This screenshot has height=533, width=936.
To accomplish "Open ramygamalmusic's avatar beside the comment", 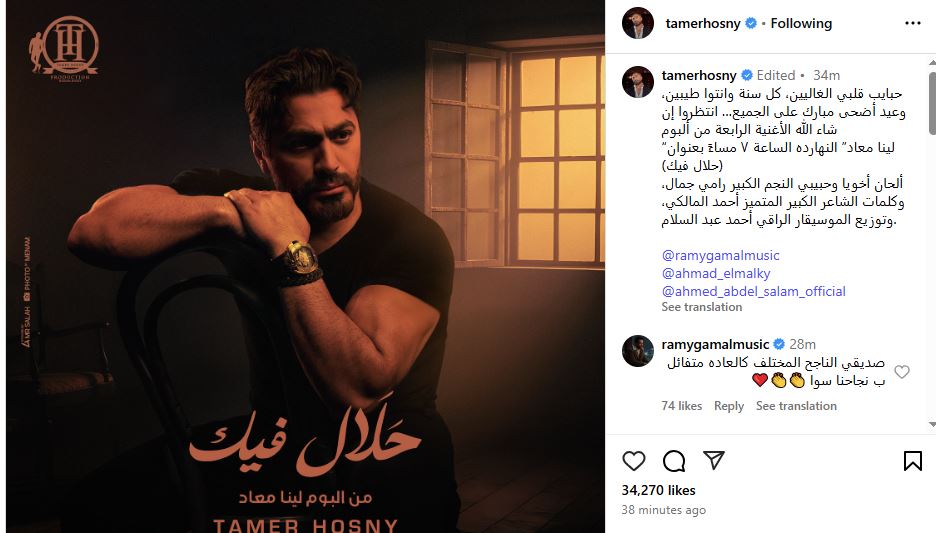I will (x=638, y=351).
